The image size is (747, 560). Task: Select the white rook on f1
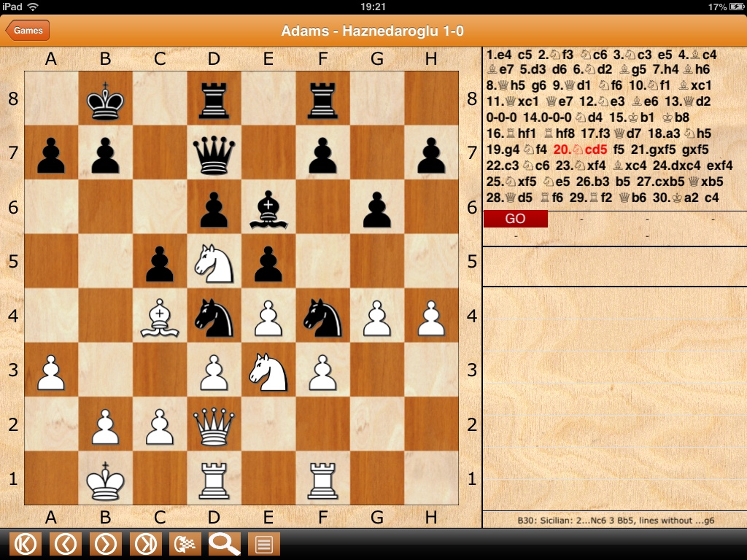pos(322,479)
